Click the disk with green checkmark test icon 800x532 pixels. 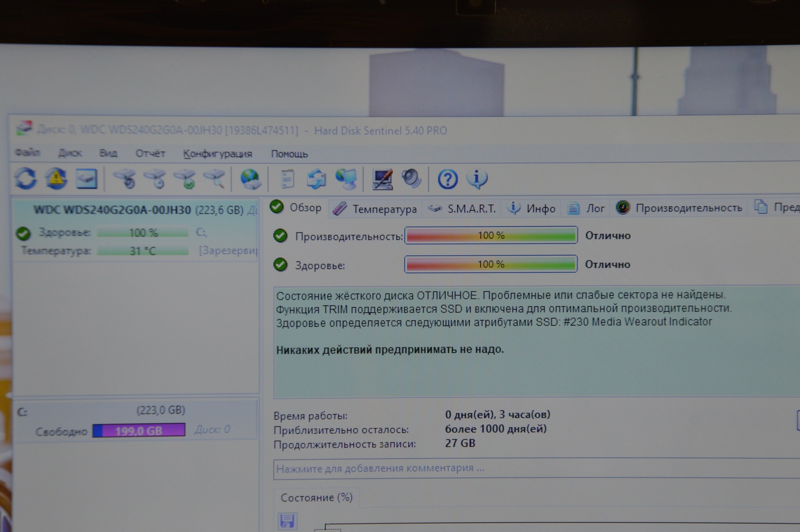click(x=185, y=179)
